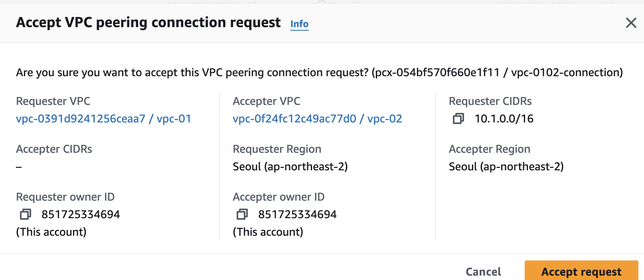Open the Info help link

[299, 24]
